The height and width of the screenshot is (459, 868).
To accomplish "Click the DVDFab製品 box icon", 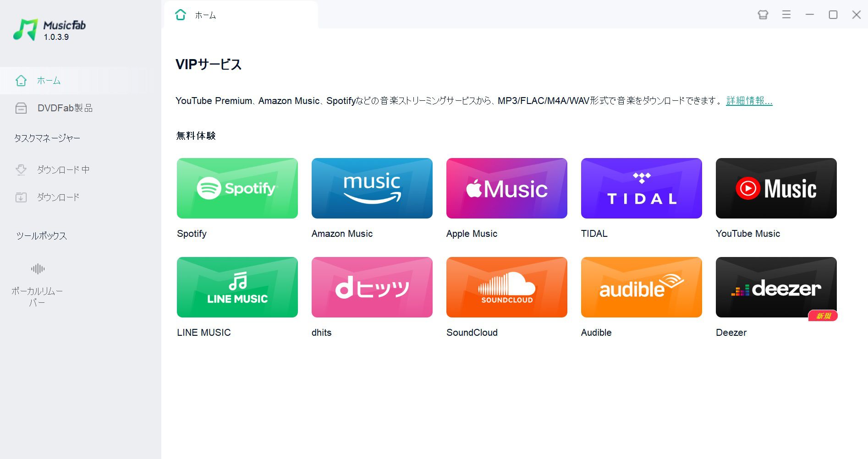I will coord(21,108).
